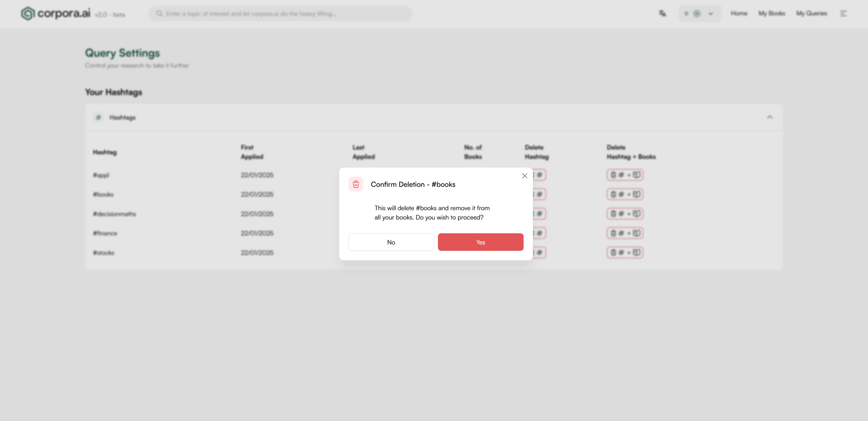Close the Confirm Deletion dialog
Image resolution: width=868 pixels, height=421 pixels.
tap(524, 176)
